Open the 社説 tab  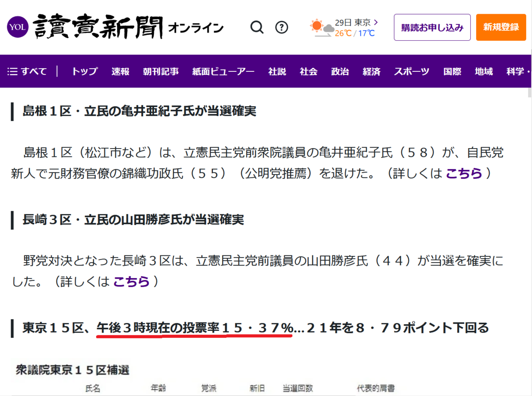(277, 71)
